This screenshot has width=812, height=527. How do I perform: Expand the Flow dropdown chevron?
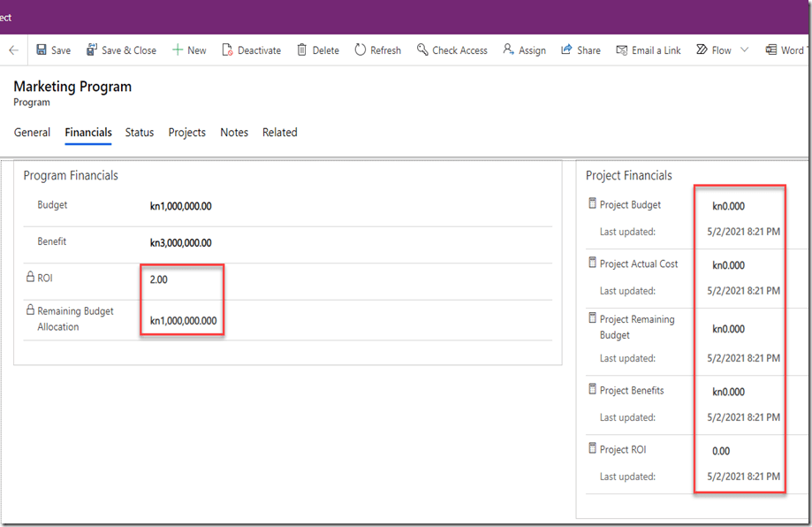pyautogui.click(x=744, y=50)
